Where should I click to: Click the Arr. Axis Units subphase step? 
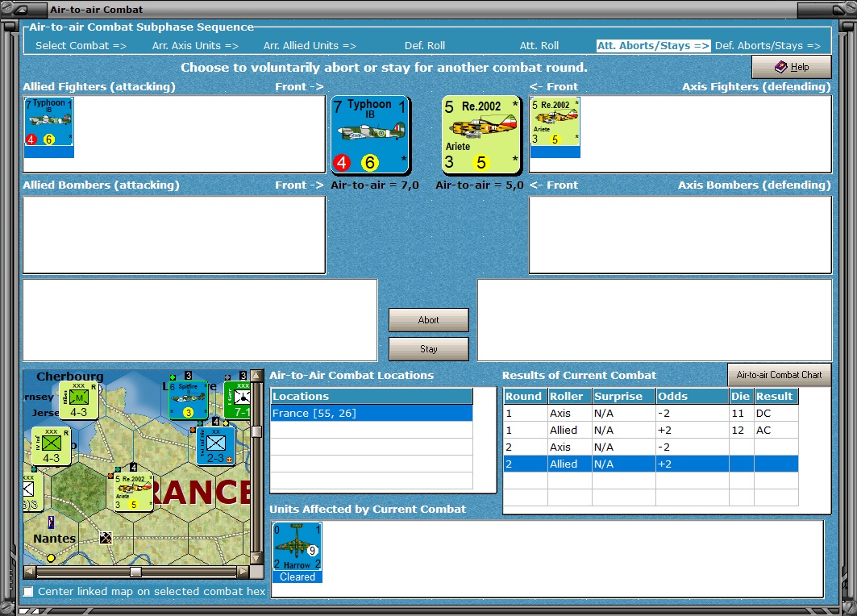click(x=195, y=46)
